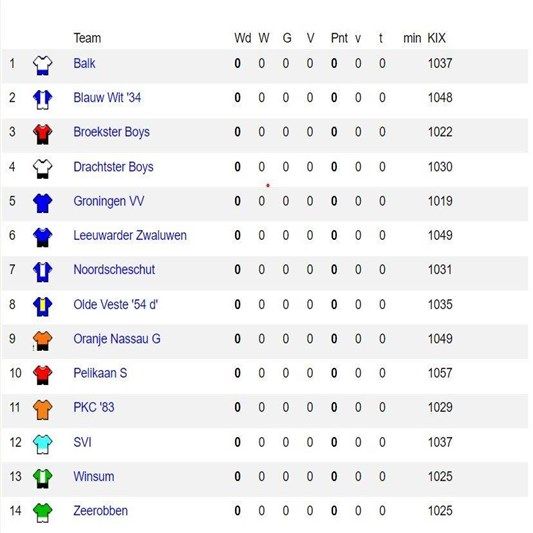The width and height of the screenshot is (533, 533).
Task: Open the Noordscheschut team link
Action: [x=114, y=270]
